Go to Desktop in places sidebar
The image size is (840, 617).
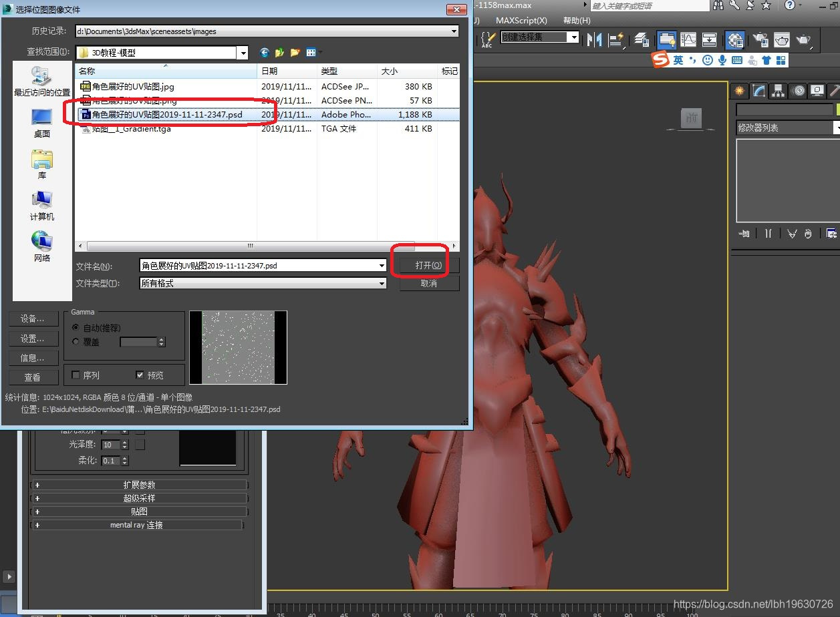(41, 123)
